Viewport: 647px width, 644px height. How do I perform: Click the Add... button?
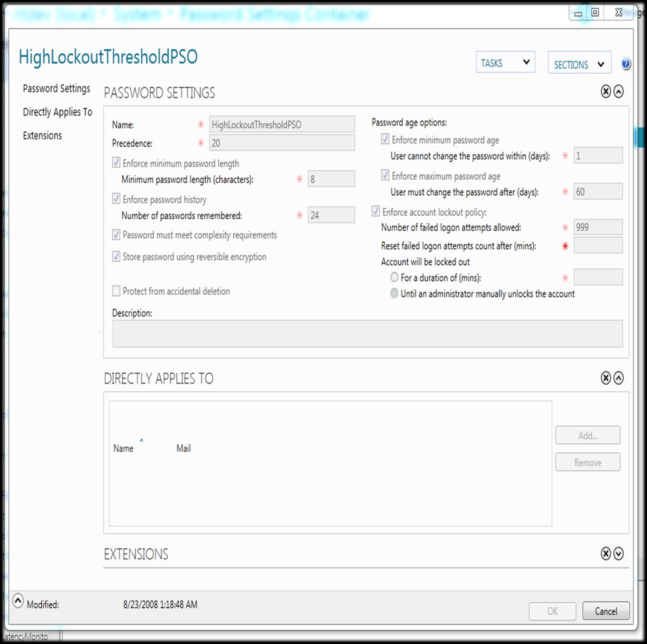click(x=588, y=435)
